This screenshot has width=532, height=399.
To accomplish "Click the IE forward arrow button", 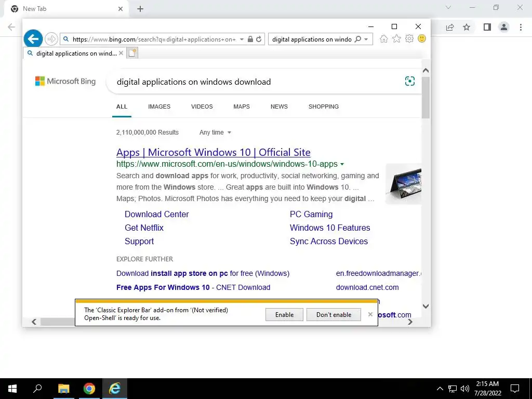I will click(x=51, y=39).
